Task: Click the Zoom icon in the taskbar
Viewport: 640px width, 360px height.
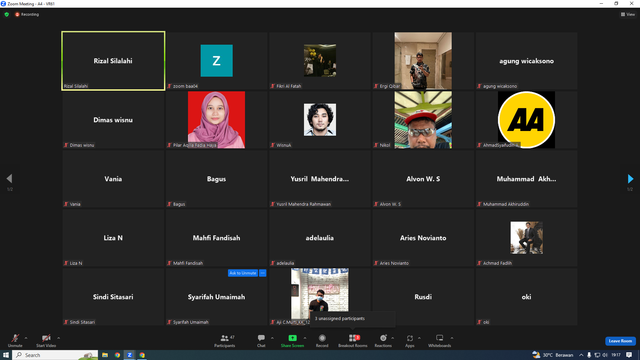Action: pos(129,355)
